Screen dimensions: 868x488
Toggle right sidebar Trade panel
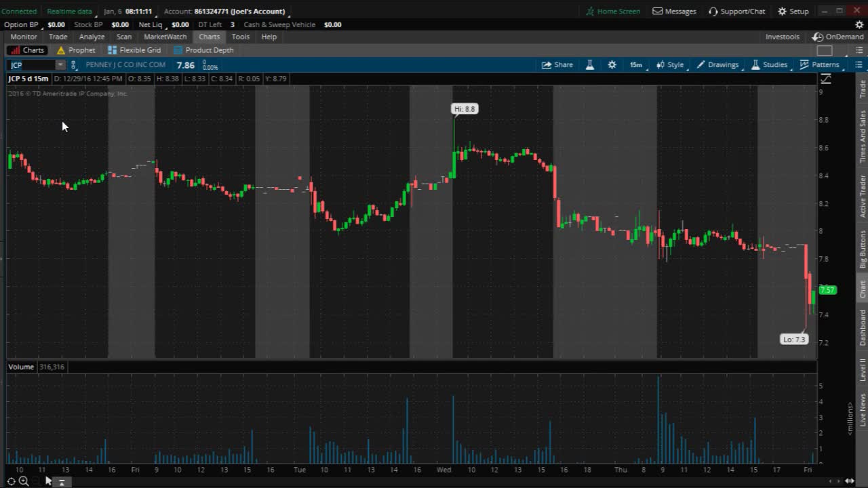coord(863,89)
